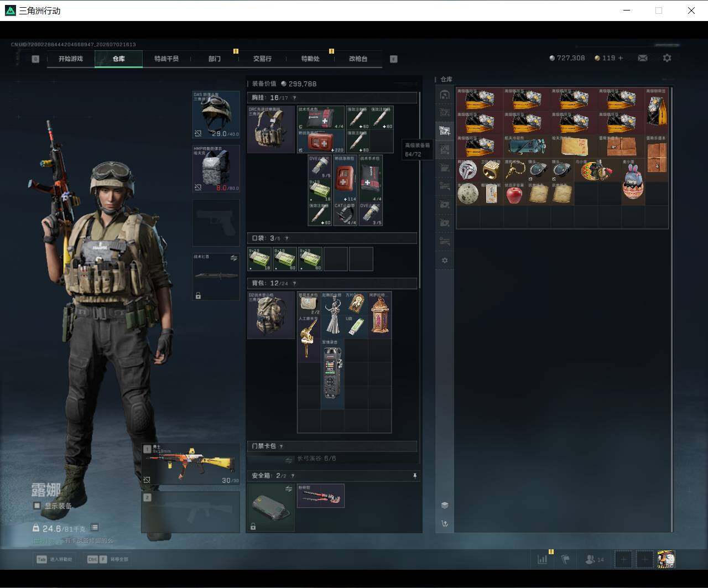This screenshot has height=588, width=708.
Task: Open the 特勤处 tab
Action: pos(310,59)
